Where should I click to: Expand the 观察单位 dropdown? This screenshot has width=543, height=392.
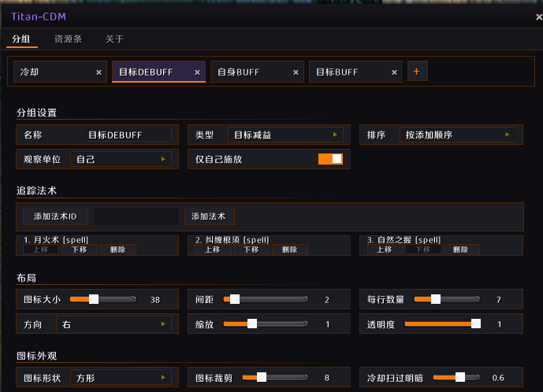[121, 159]
